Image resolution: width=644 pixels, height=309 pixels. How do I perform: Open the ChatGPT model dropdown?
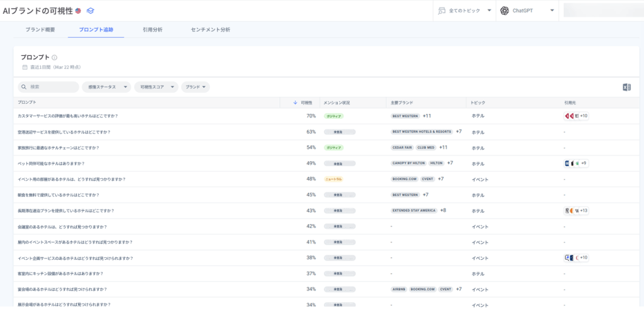[x=528, y=11]
